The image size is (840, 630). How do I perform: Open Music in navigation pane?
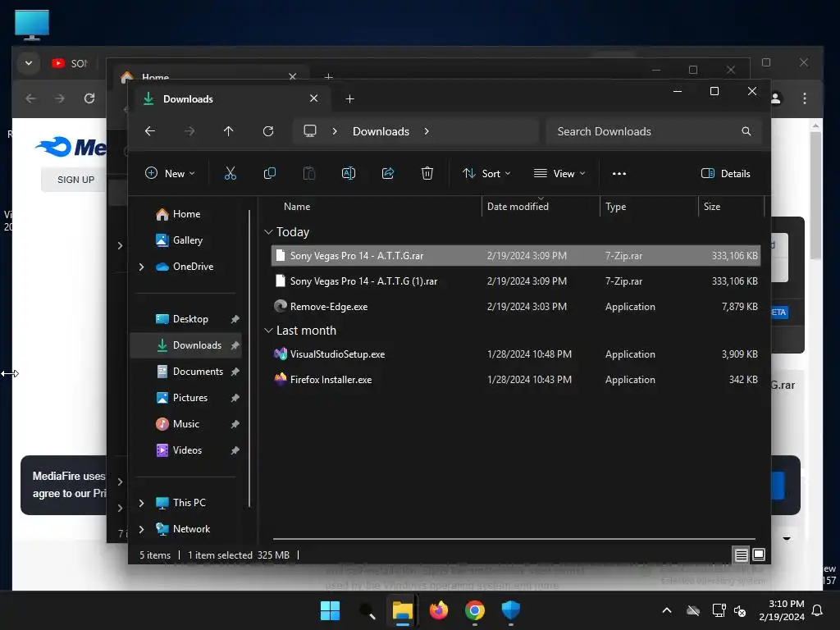point(185,424)
